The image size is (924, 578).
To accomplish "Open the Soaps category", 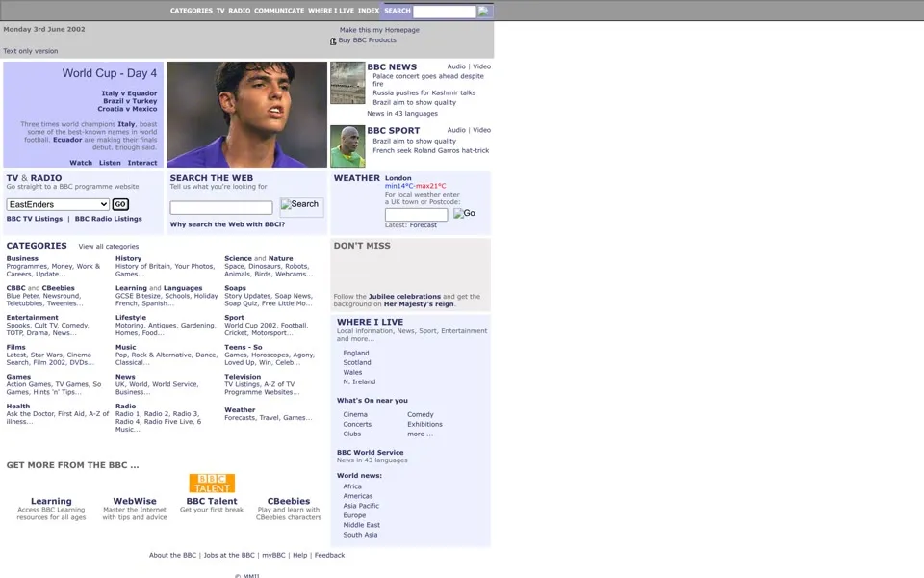I will [x=235, y=288].
